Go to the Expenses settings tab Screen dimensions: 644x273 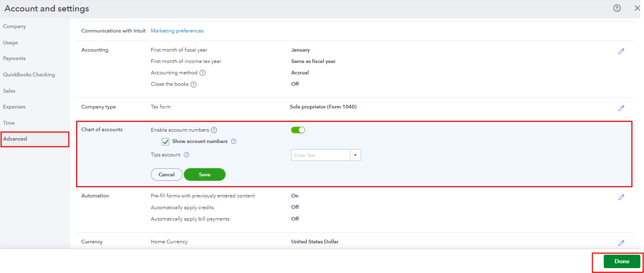pos(14,107)
